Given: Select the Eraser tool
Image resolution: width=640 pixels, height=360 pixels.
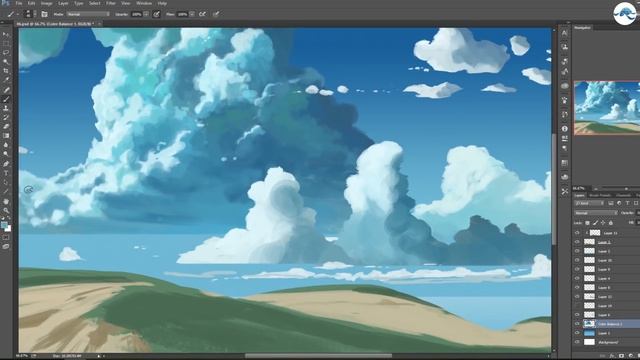Looking at the screenshot, I should coord(6,127).
